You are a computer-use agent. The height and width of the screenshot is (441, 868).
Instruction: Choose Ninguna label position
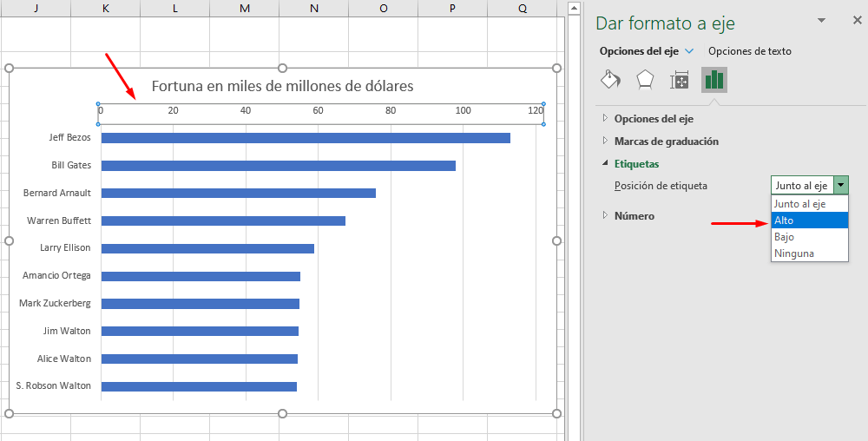click(809, 253)
